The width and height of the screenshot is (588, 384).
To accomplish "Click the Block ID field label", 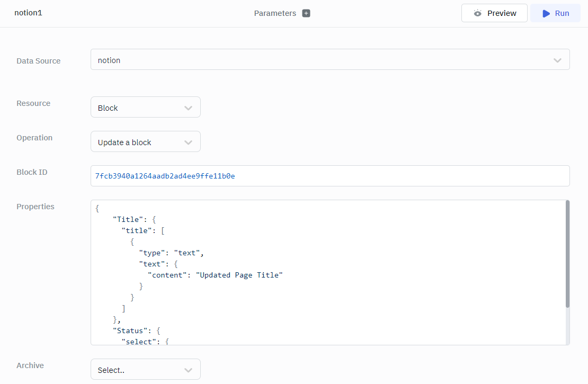I will coord(32,172).
